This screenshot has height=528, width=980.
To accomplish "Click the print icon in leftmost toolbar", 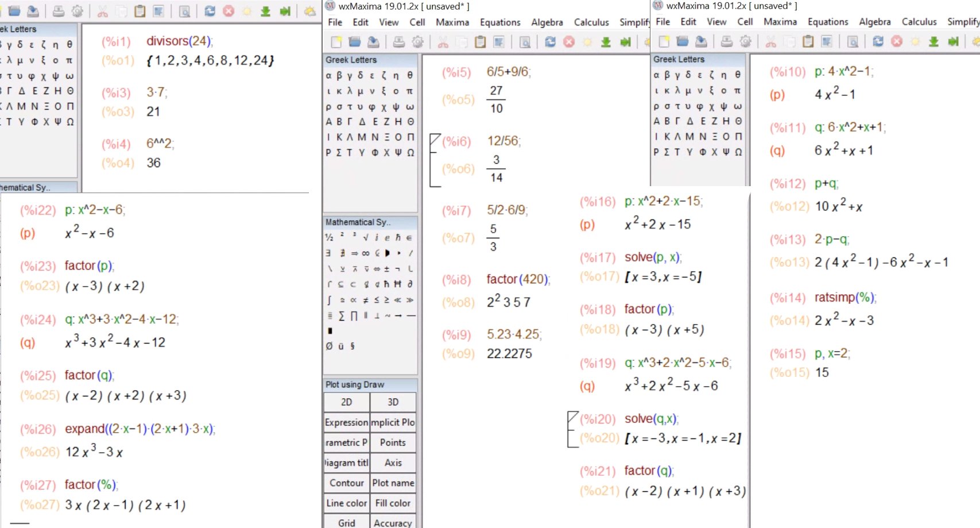I will [x=58, y=11].
